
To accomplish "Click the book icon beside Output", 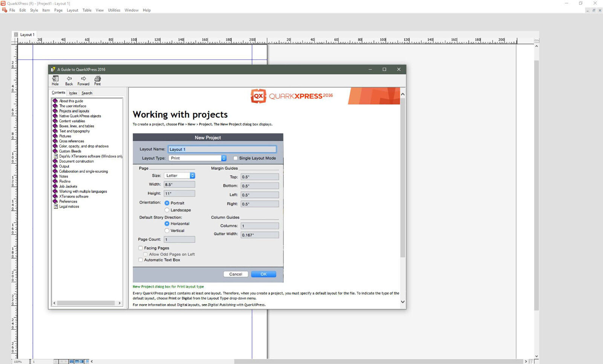I will (x=55, y=166).
